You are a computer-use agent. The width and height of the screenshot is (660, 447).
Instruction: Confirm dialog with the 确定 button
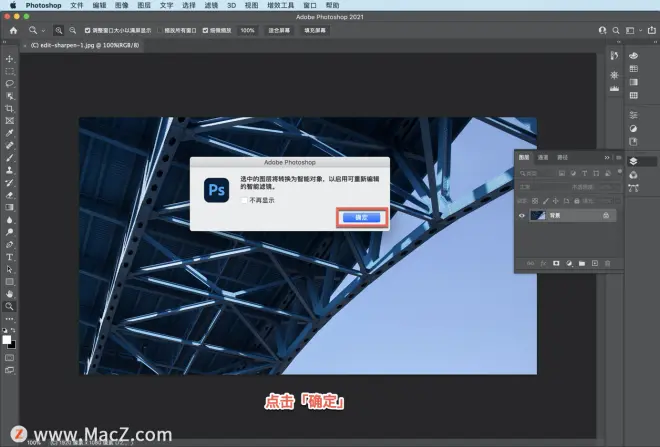coord(362,218)
